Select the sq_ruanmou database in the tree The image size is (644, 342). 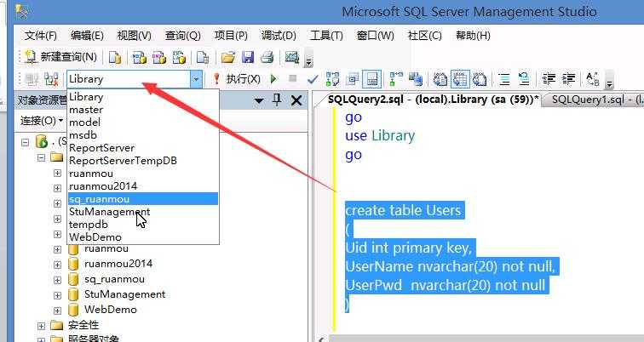pos(115,279)
